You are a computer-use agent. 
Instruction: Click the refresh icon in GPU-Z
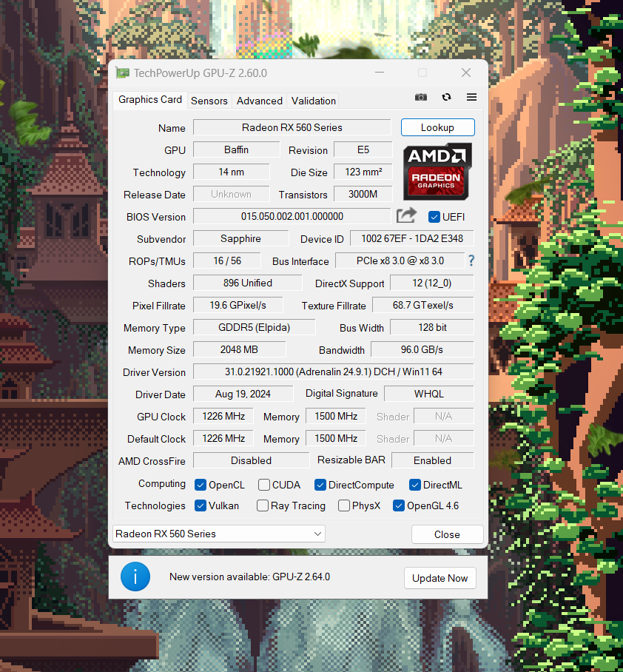click(446, 97)
